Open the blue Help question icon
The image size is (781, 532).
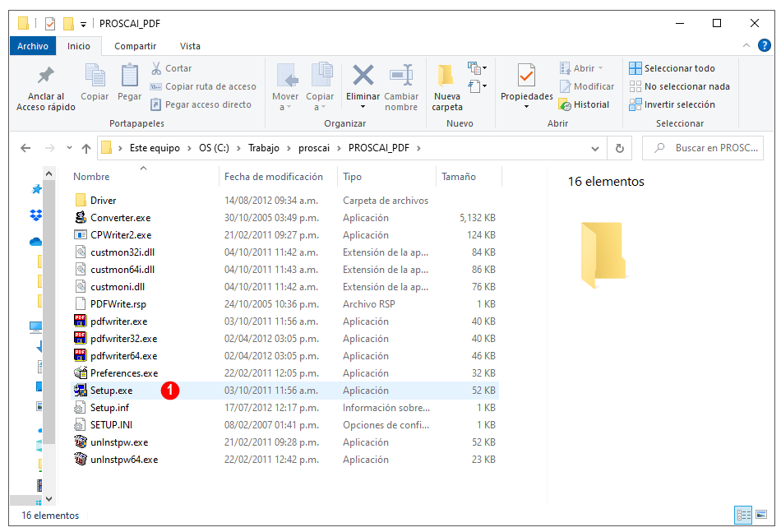point(764,45)
